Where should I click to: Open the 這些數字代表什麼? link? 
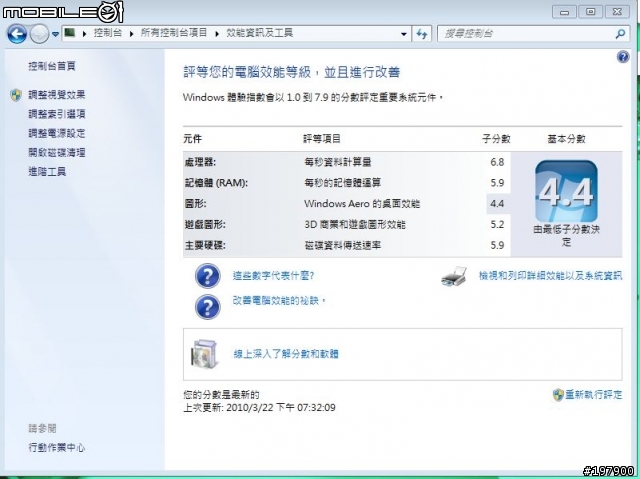[273, 276]
